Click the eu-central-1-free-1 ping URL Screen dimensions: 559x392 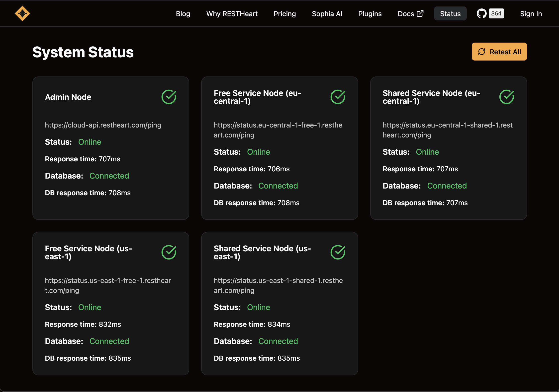click(x=278, y=130)
